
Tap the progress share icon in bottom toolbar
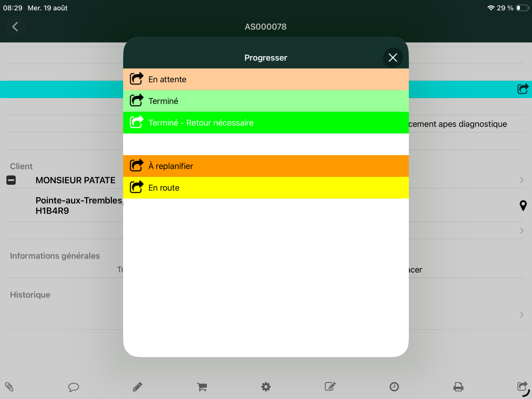[x=522, y=386]
